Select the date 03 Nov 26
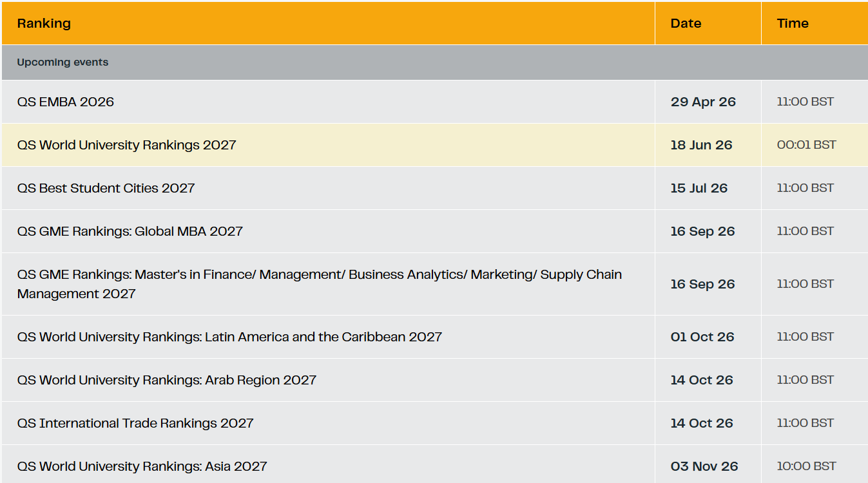Viewport: 868px width, 483px height. pyautogui.click(x=704, y=466)
